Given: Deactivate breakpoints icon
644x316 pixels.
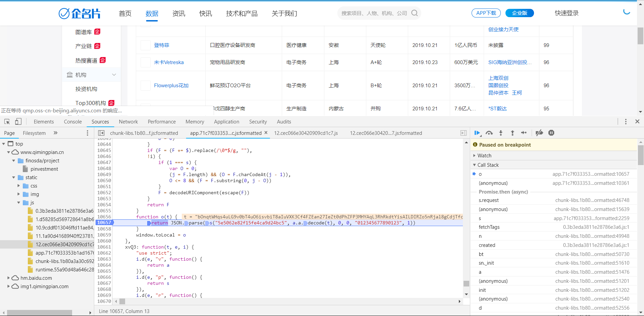Looking at the screenshot, I should coord(539,133).
